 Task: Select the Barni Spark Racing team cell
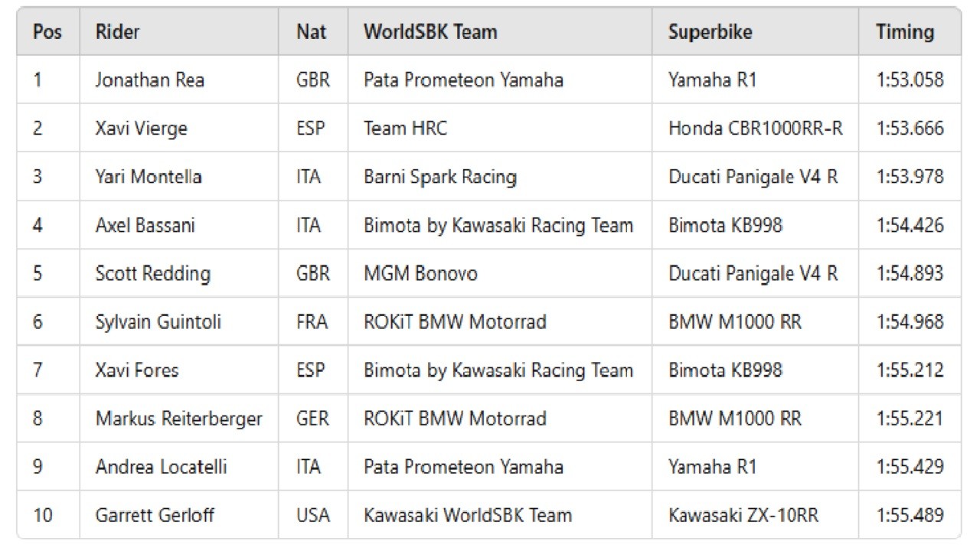coord(440,177)
